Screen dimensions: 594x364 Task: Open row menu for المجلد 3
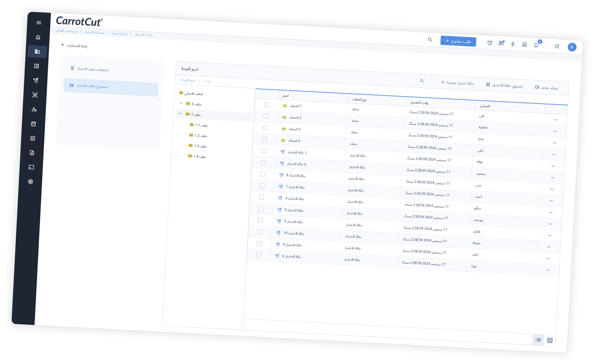pyautogui.click(x=554, y=143)
